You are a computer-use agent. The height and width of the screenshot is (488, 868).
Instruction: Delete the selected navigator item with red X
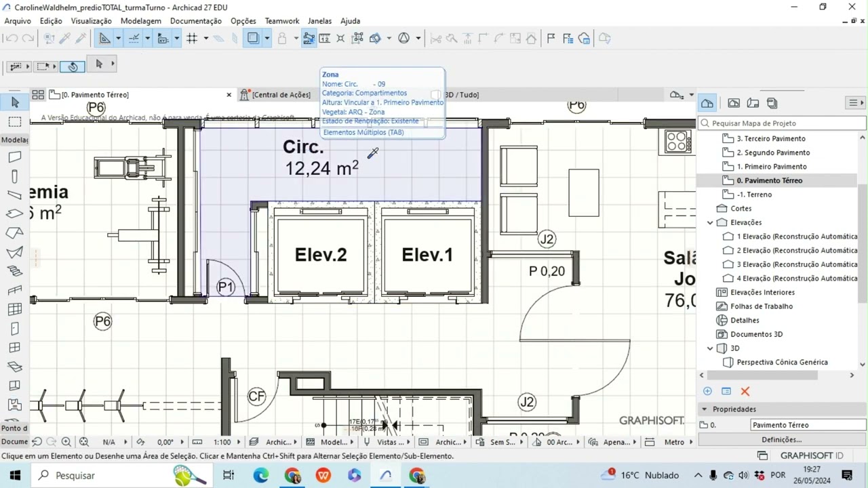(x=745, y=391)
